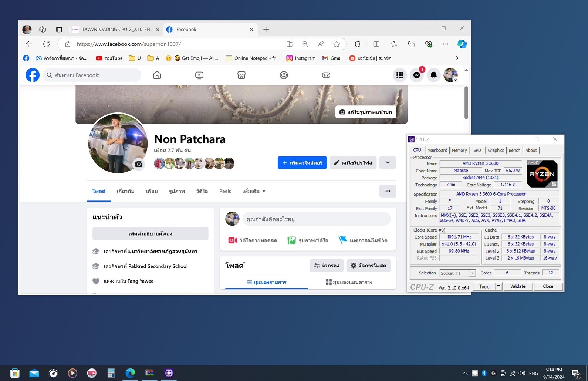Switch to CPU-Z Memory tab
The width and height of the screenshot is (588, 381).
pos(459,150)
